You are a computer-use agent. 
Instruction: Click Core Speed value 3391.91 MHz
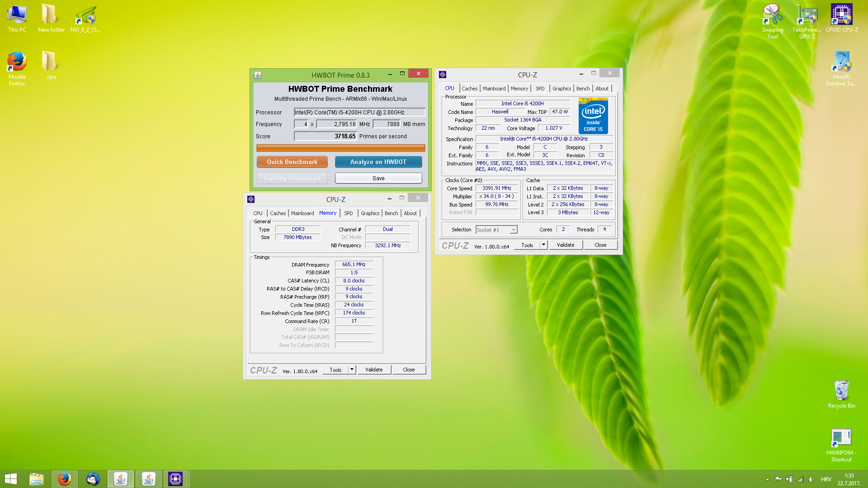click(497, 188)
